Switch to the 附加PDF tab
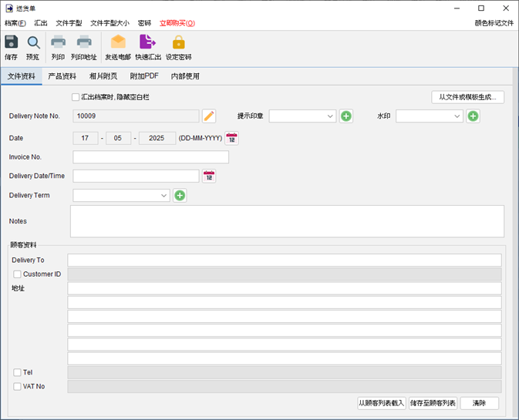 [144, 76]
